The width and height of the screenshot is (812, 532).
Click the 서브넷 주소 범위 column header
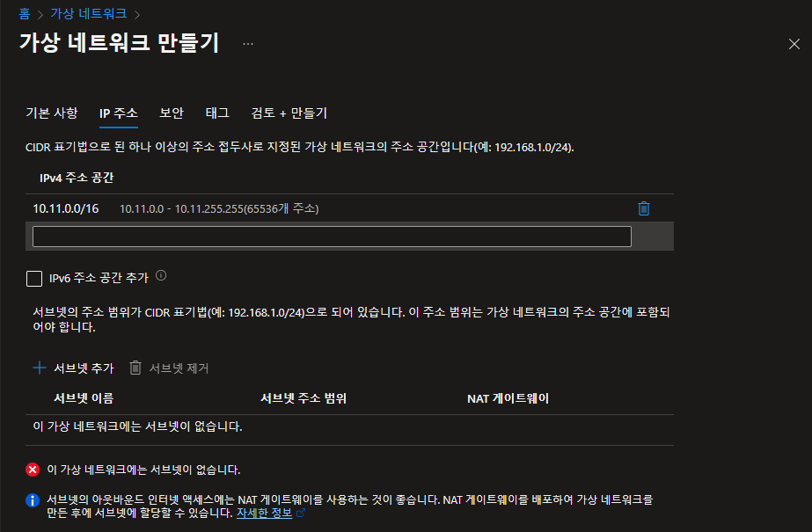304,398
